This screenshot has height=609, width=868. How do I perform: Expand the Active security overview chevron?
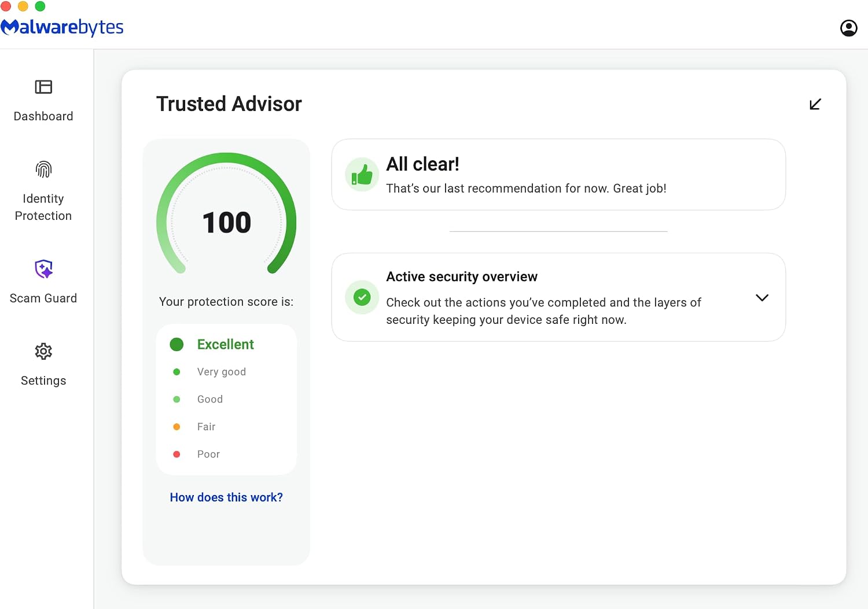[x=762, y=297]
